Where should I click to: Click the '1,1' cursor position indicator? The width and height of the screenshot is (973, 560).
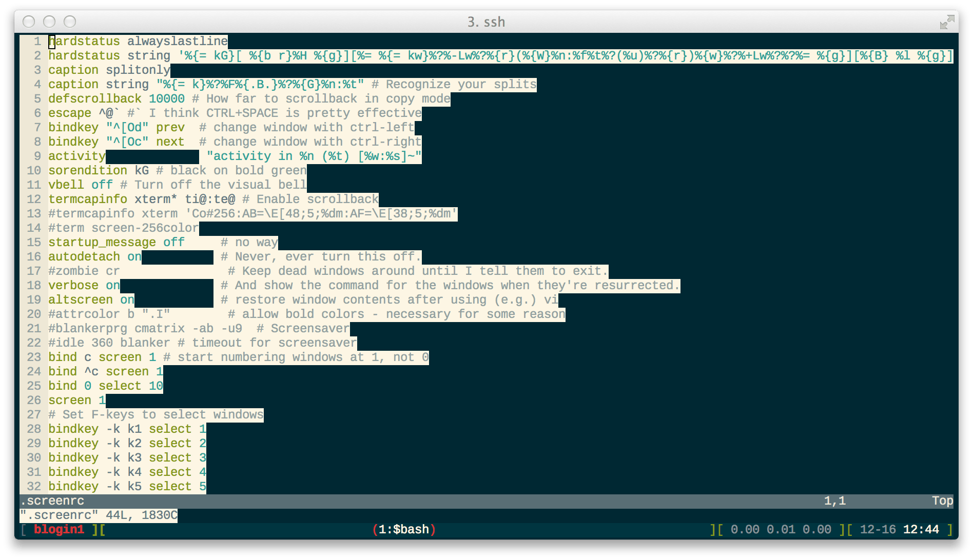pos(834,501)
